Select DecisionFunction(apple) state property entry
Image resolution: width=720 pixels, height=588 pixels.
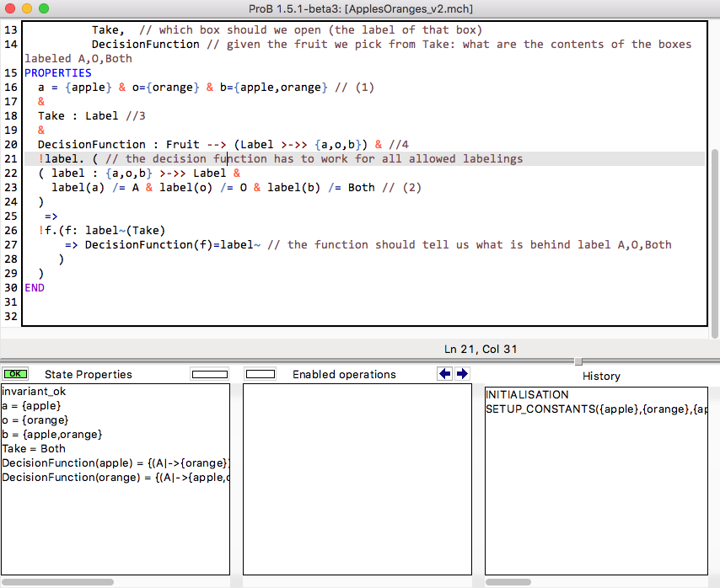pyautogui.click(x=115, y=463)
